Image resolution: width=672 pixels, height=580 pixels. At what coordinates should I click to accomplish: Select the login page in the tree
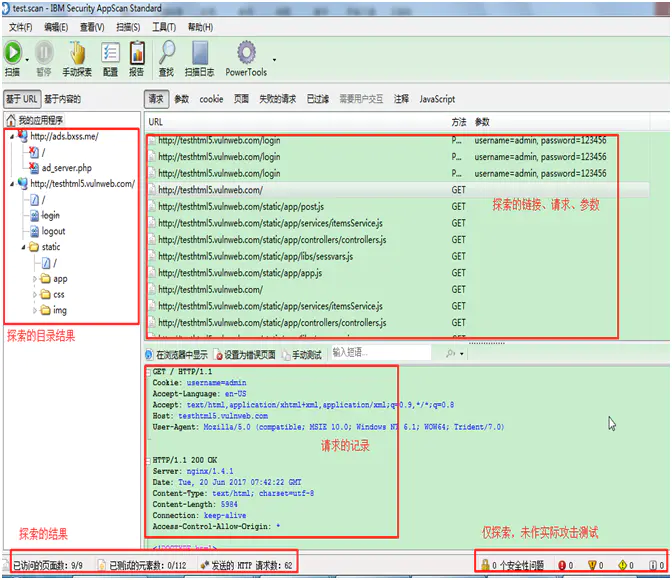[x=51, y=216]
